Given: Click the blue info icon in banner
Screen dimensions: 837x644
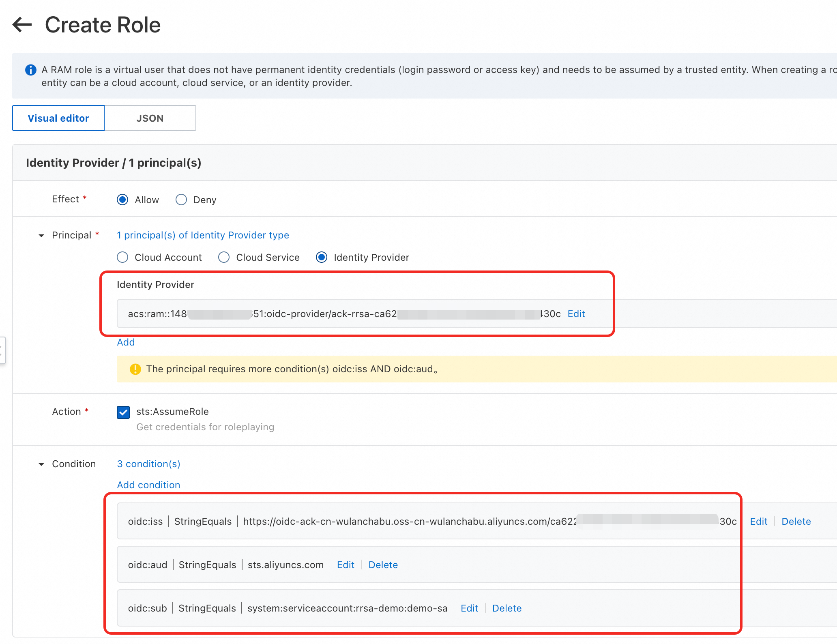Looking at the screenshot, I should coord(31,70).
